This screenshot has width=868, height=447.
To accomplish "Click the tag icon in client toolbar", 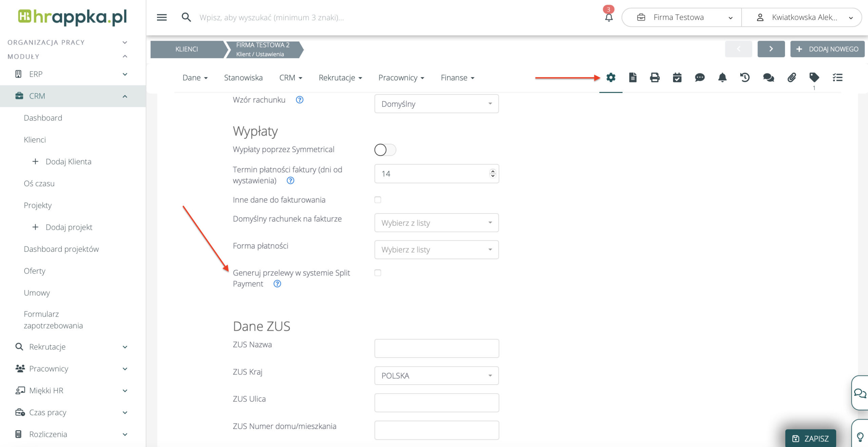I will click(814, 78).
